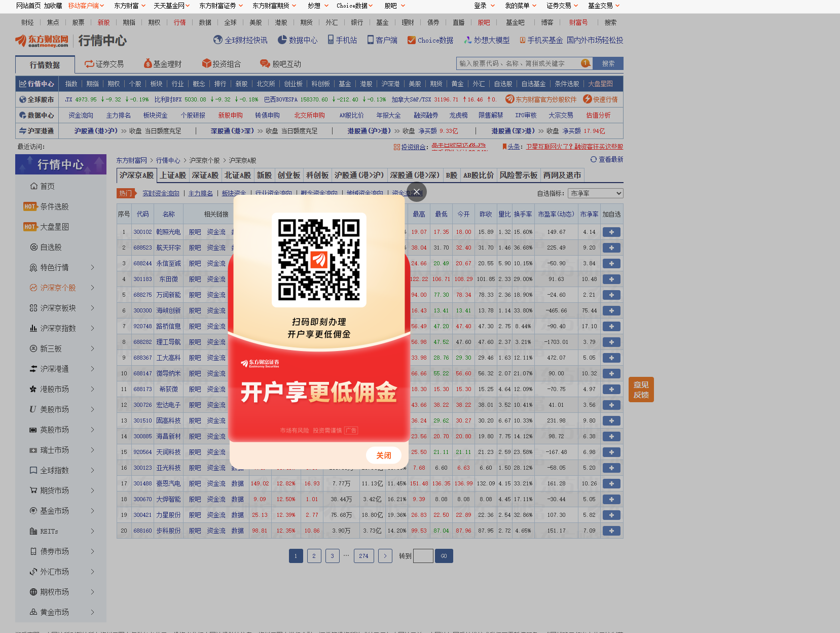Click the 沪深港通 exchange arrows icon
The image size is (840, 633).
tap(33, 369)
